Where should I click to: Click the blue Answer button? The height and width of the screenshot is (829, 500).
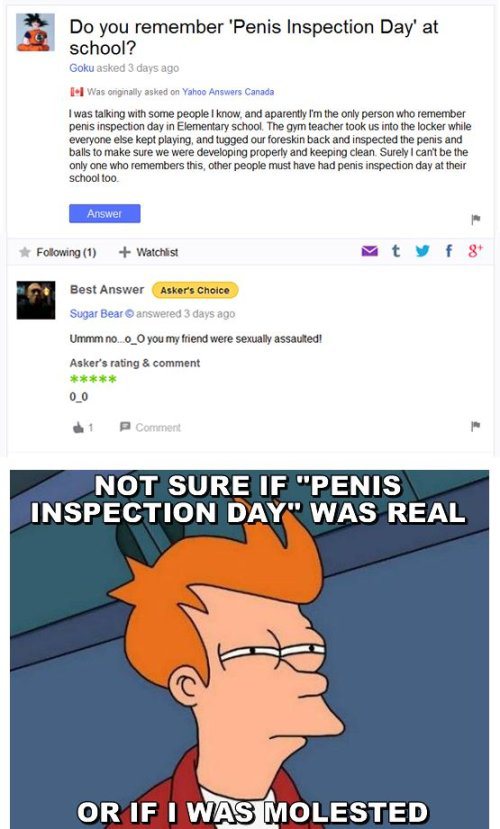point(105,214)
